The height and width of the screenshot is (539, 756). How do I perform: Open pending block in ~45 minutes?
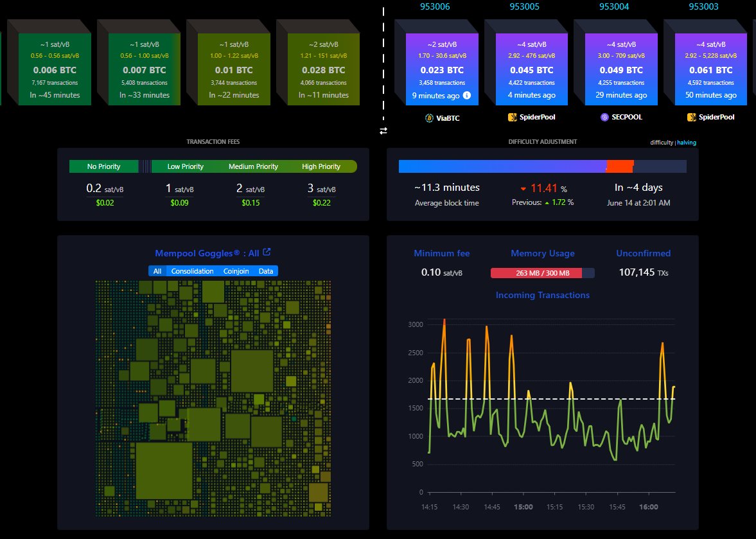pyautogui.click(x=55, y=69)
